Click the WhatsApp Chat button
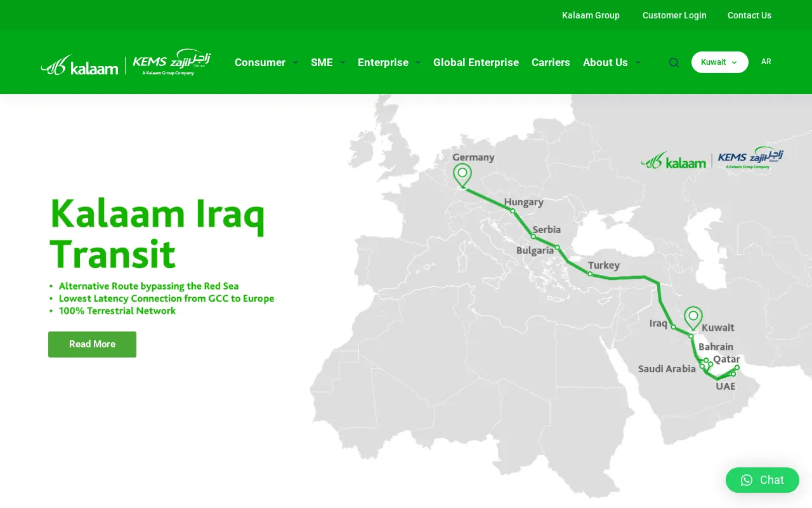812x508 pixels. [x=763, y=480]
